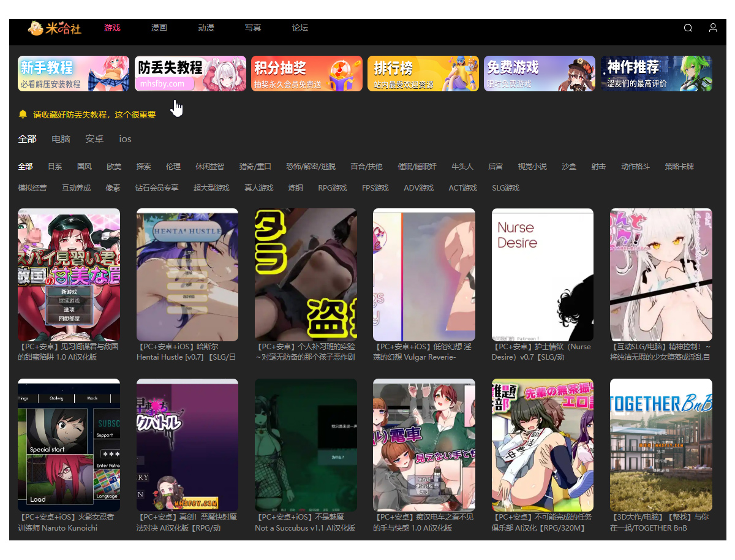The width and height of the screenshot is (735, 560).
Task: Filter games by 日系 category
Action: (56, 166)
